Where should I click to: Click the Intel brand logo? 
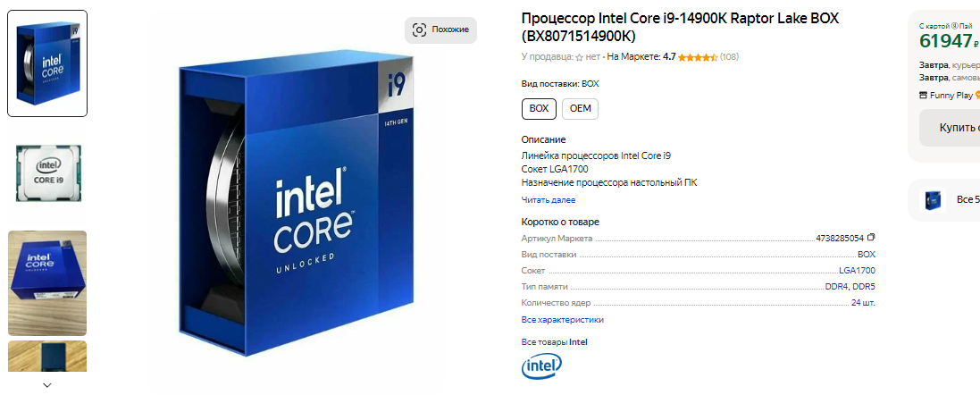coord(541,366)
